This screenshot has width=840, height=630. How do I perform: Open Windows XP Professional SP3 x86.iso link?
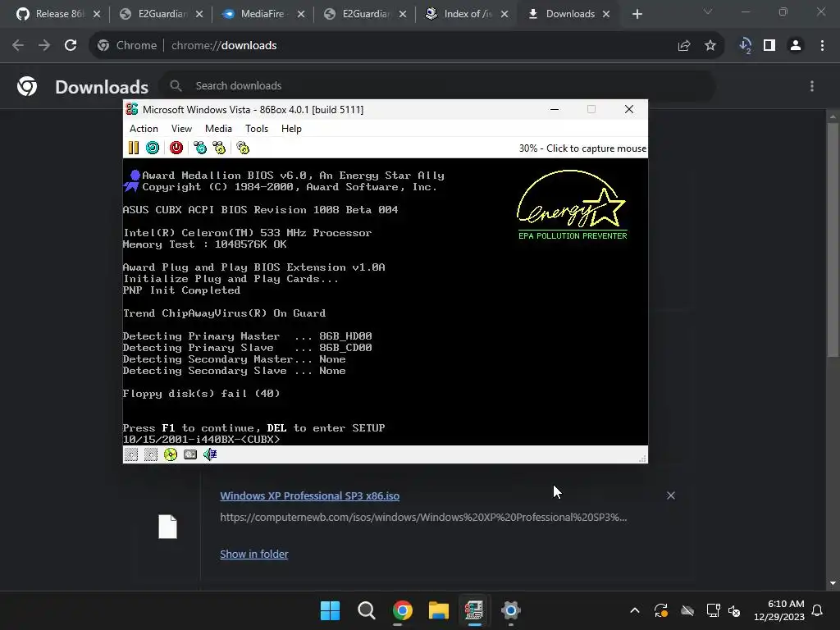coord(309,496)
